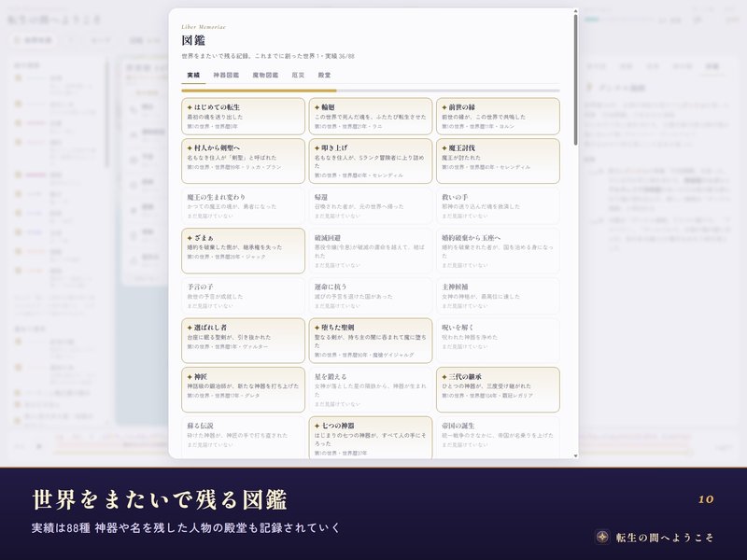The image size is (747, 560).
Task: Select the locked 魔王の生まれ変わり title
Action: coord(217,197)
